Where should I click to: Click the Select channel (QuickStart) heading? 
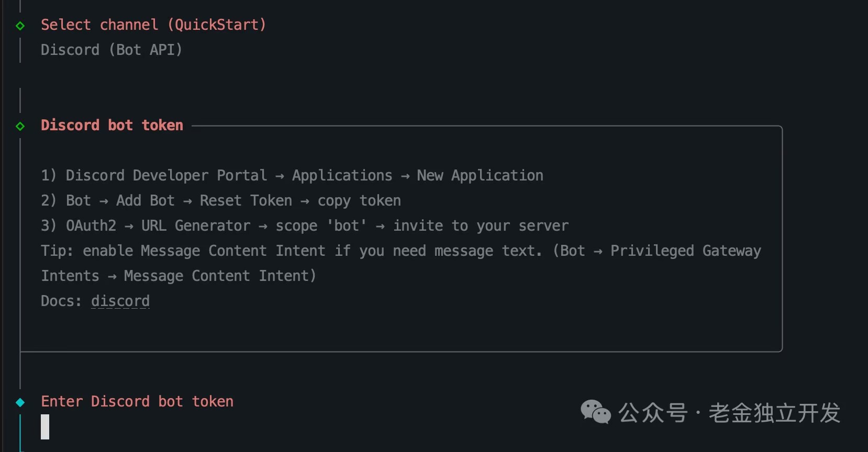[x=153, y=25]
